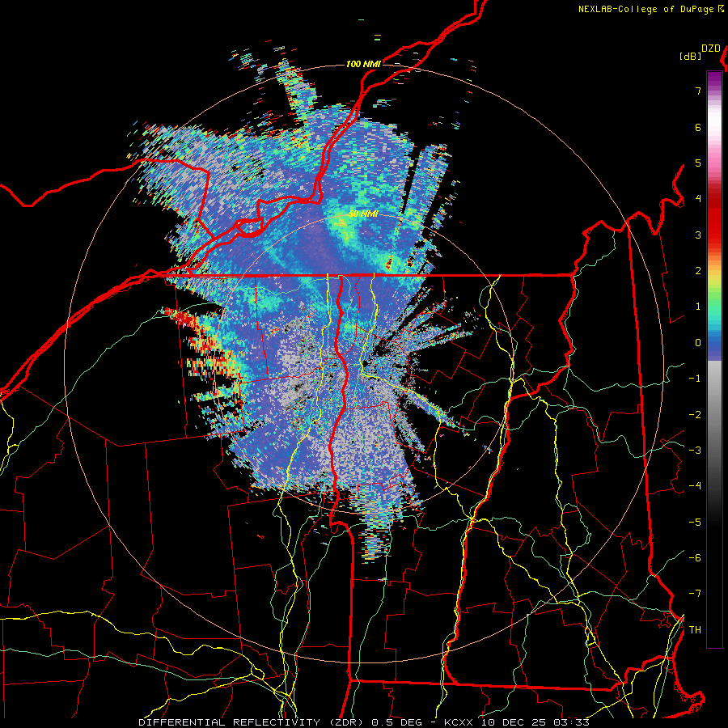This screenshot has height=728, width=728.
Task: Click the 03:33 timestamp in footer
Action: 573,722
